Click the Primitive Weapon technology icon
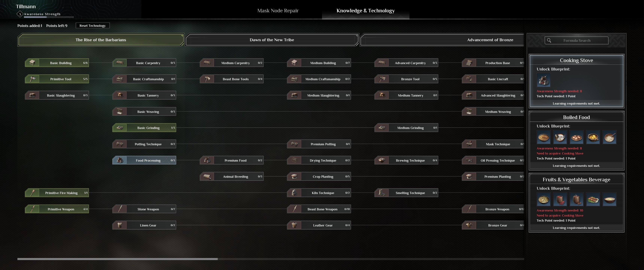Viewport: 644px width, 270px height. point(32,209)
